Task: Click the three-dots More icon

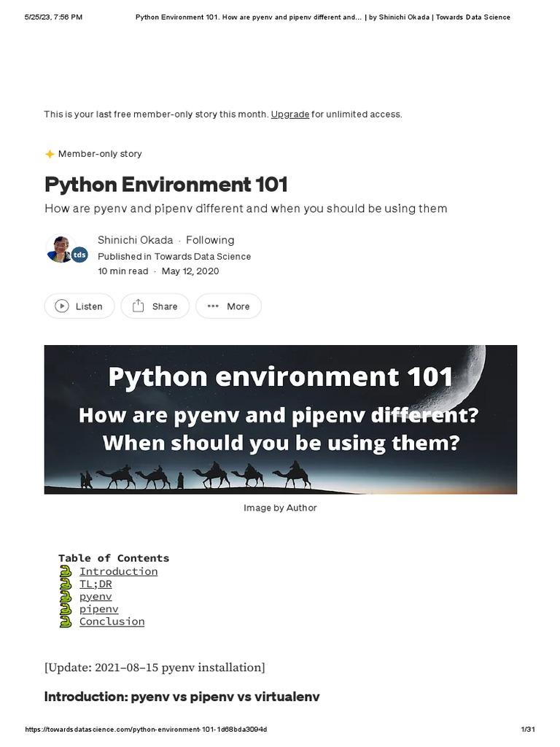Action: (213, 306)
